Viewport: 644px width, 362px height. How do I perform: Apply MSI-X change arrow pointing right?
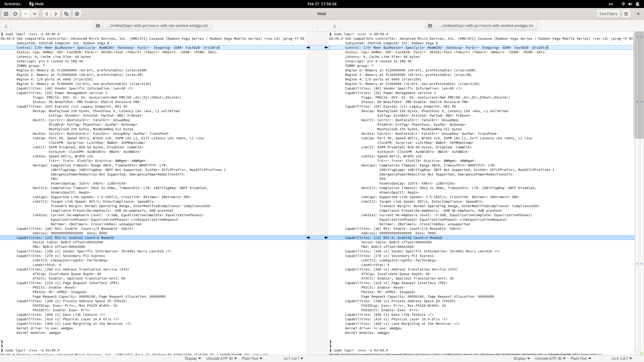pos(308,238)
